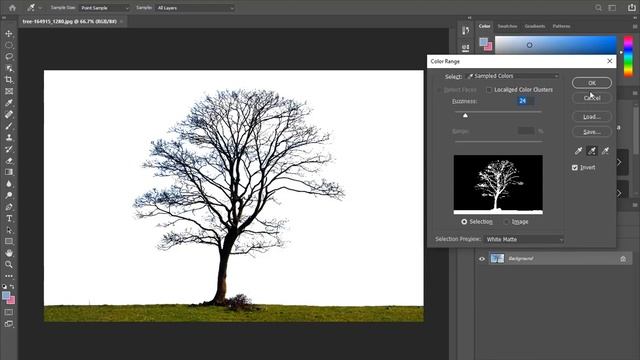Image resolution: width=640 pixels, height=360 pixels.
Task: Toggle Quick Mask mode icon
Action: [x=9, y=312]
